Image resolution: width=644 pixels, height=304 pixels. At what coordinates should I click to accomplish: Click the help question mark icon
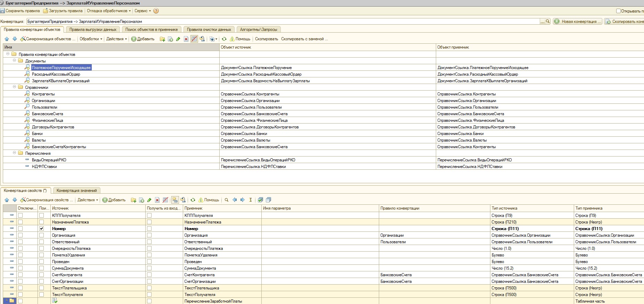pyautogui.click(x=156, y=11)
